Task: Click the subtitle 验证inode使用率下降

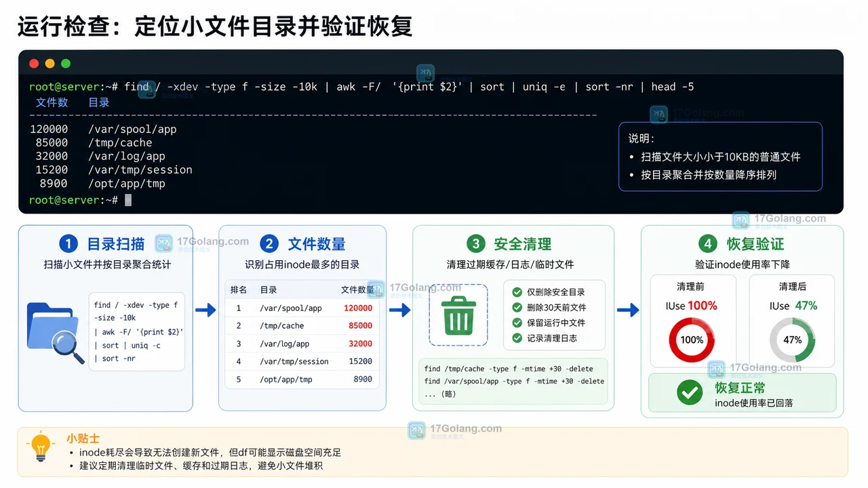Action: (743, 264)
